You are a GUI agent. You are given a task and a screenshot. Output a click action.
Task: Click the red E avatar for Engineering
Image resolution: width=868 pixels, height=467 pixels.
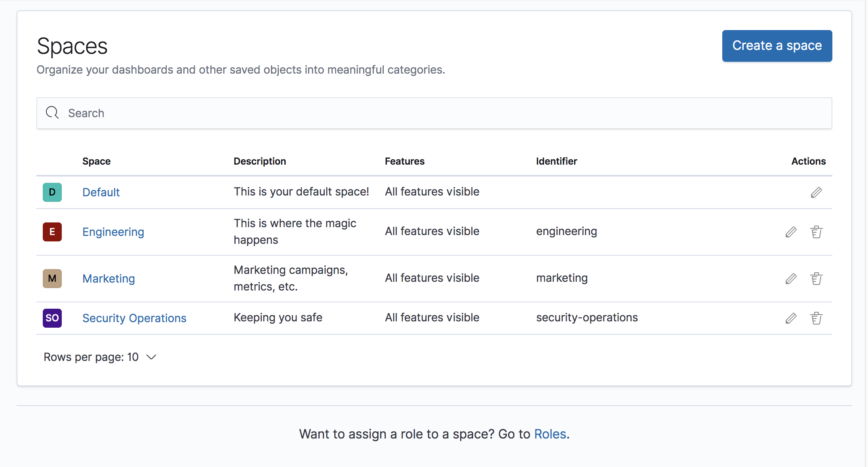(52, 232)
